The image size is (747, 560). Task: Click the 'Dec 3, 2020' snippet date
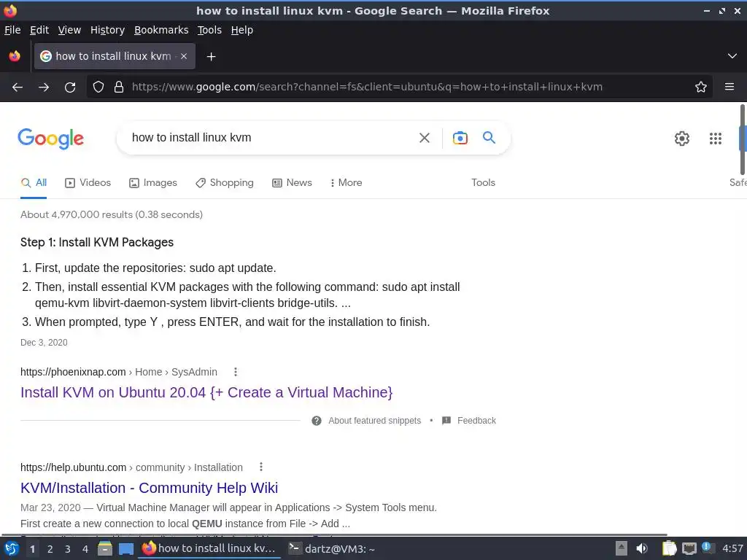tap(44, 343)
